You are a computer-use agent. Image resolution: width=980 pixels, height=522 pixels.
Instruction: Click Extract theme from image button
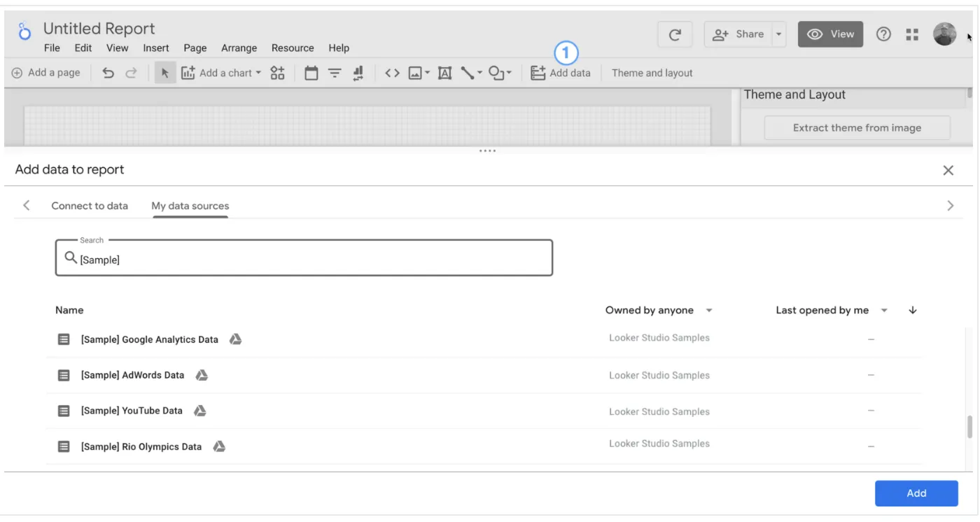point(857,128)
